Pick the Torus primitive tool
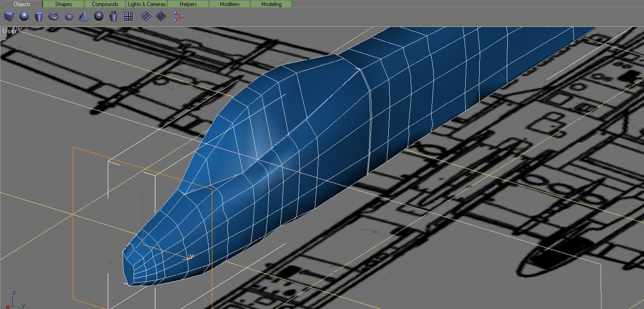This screenshot has height=309, width=644. [x=54, y=17]
